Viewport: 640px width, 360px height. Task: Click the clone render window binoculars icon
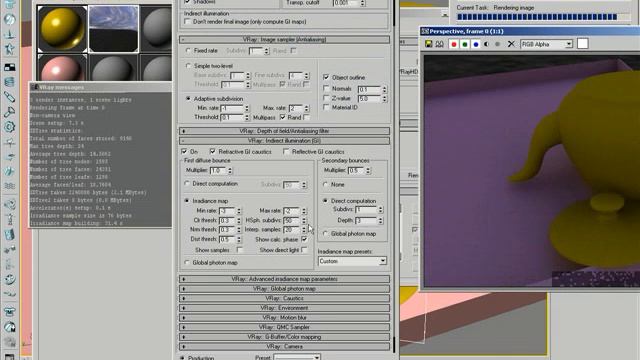pos(440,44)
